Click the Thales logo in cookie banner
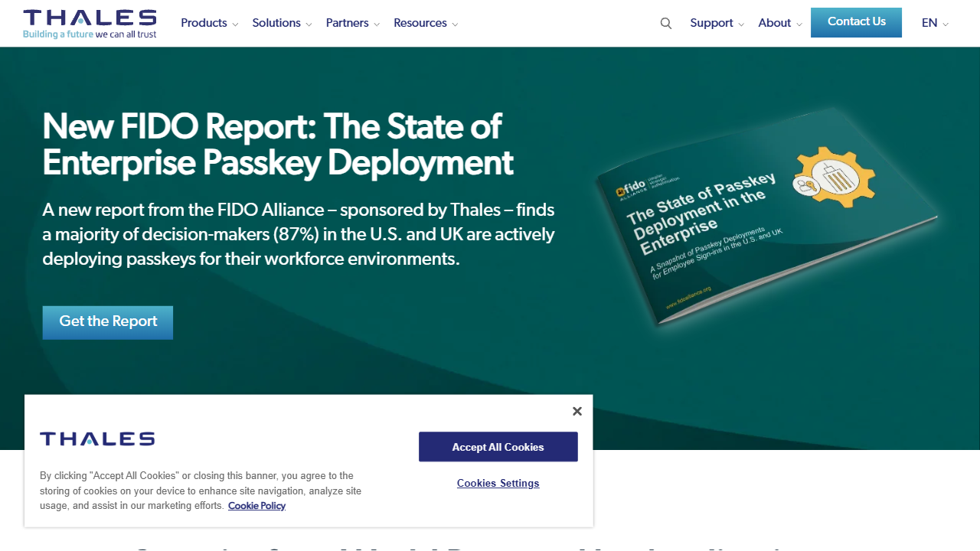 (x=97, y=439)
